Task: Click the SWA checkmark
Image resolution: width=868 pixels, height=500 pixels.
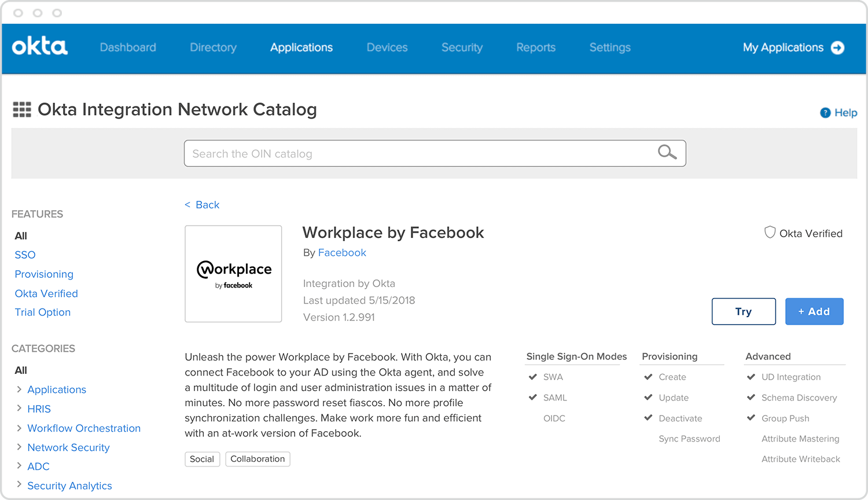Action: pos(533,377)
